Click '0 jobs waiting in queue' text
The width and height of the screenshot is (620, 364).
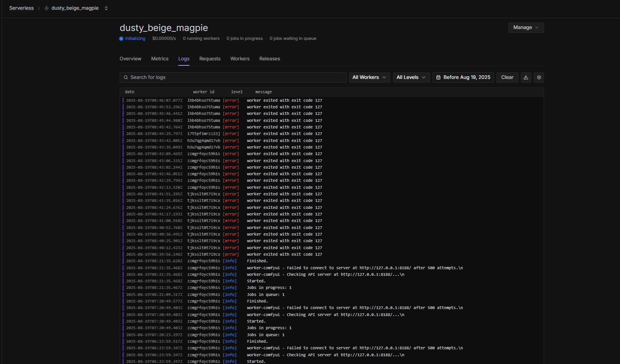[x=293, y=39]
